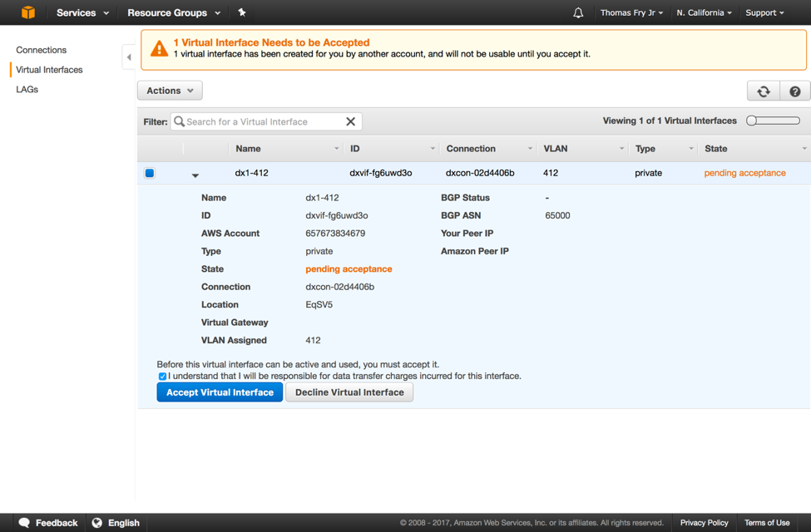The image size is (811, 532).
Task: Click the refresh virtual interfaces icon
Action: click(x=763, y=91)
